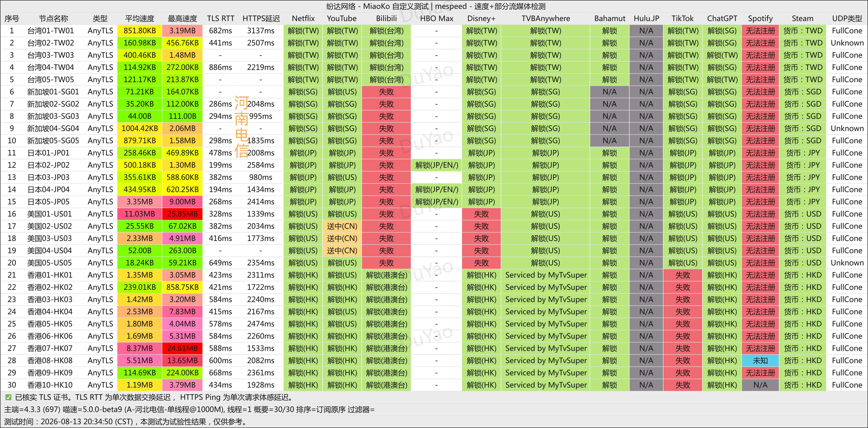Click the 52.00B average speed cell
868x428 pixels.
click(x=139, y=251)
